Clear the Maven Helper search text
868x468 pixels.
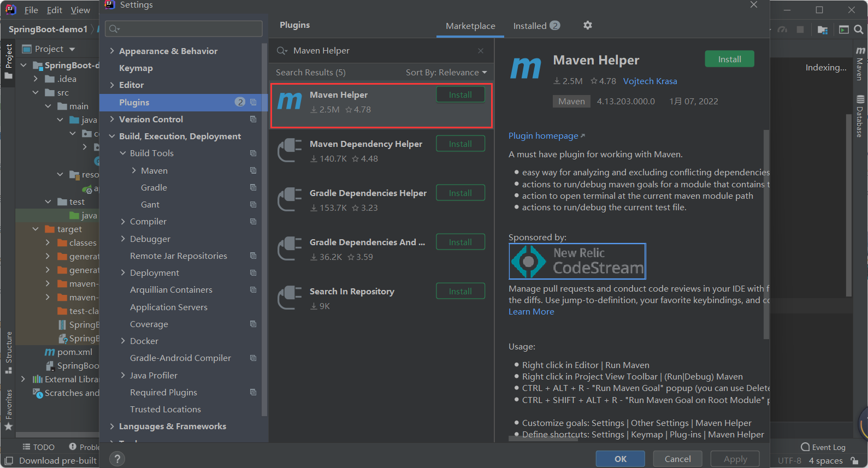click(481, 51)
